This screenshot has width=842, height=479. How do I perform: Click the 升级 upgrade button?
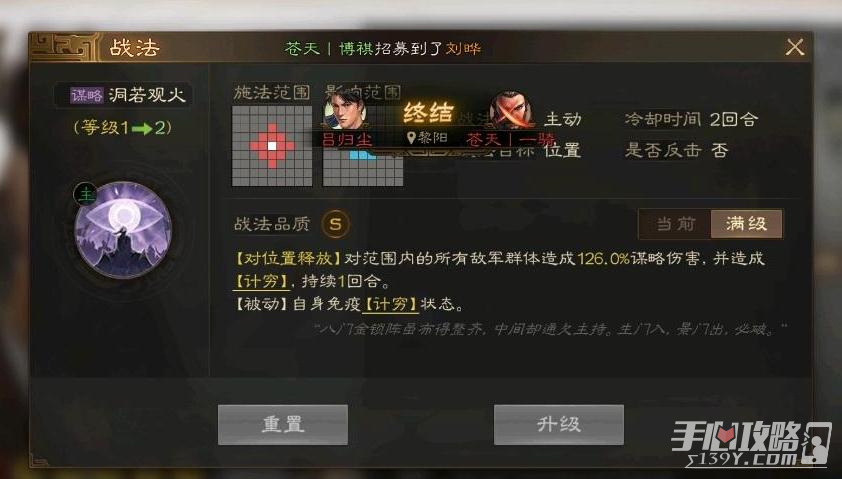coord(558,424)
